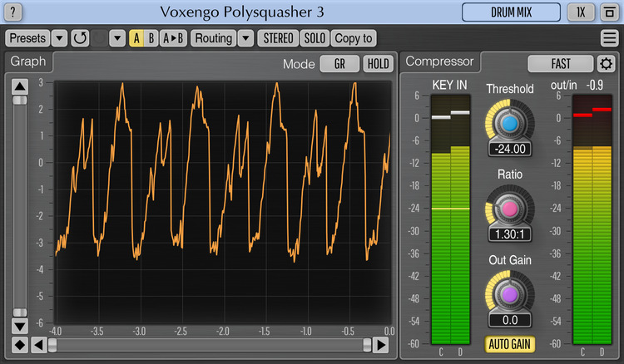Image resolution: width=624 pixels, height=364 pixels.
Task: Click the Ratio value field 1.30:1
Action: (x=510, y=234)
